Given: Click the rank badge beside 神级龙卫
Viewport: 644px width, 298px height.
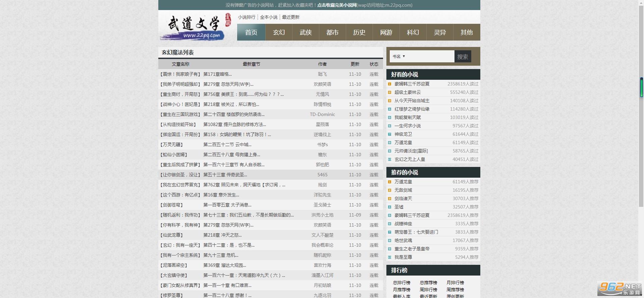Looking at the screenshot, I should tap(389, 134).
